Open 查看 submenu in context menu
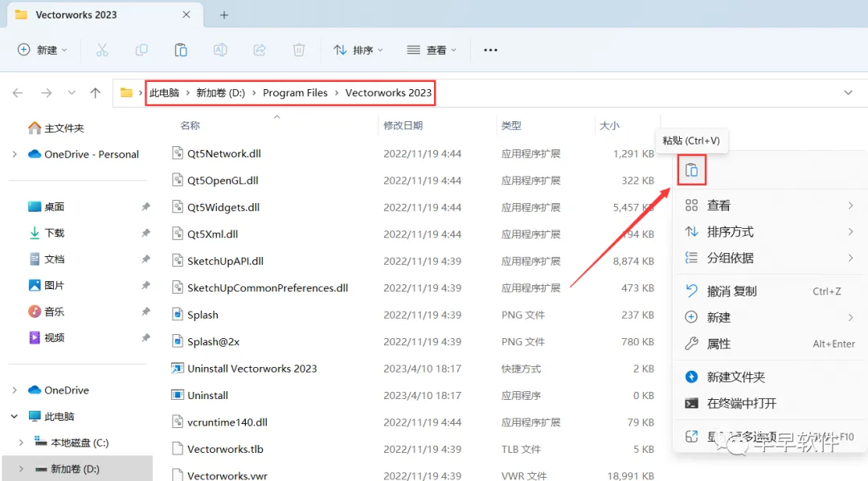Image resolution: width=868 pixels, height=481 pixels. (769, 206)
